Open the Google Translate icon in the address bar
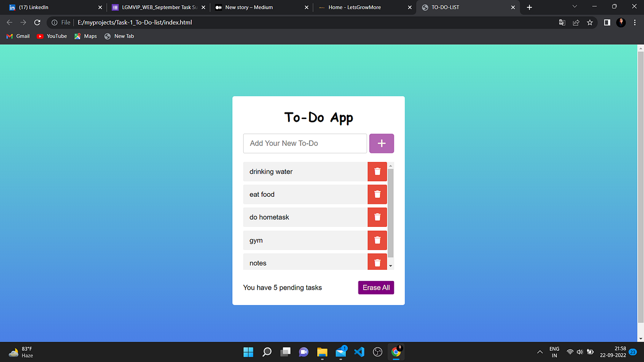The image size is (644, 362). (562, 23)
